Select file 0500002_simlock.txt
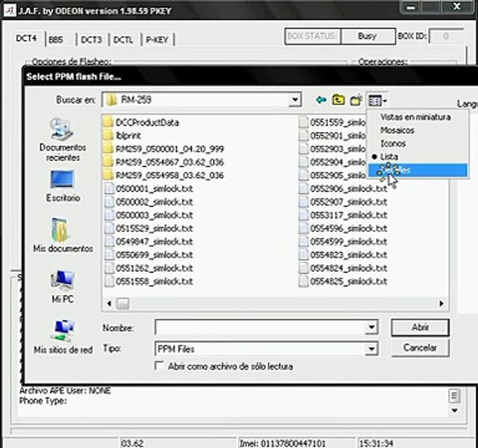The image size is (478, 448). pos(149,202)
